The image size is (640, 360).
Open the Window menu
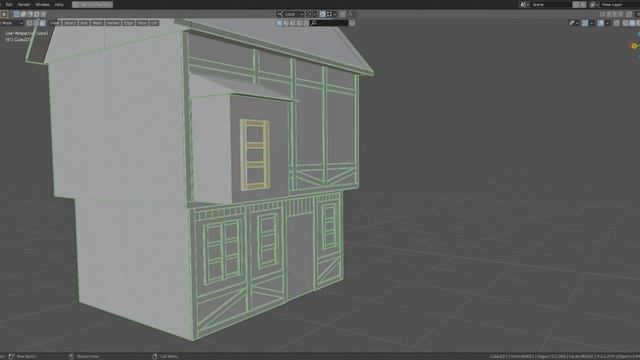point(42,4)
